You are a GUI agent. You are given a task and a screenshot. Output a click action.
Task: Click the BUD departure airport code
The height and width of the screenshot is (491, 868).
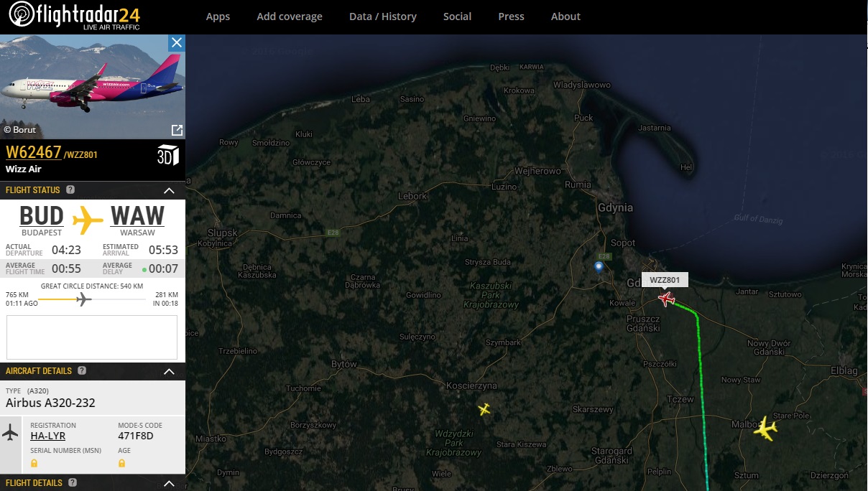pos(42,216)
